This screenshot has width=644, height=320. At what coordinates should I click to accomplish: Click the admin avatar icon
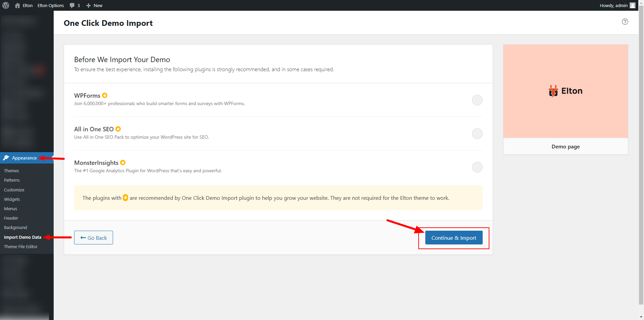tap(633, 5)
